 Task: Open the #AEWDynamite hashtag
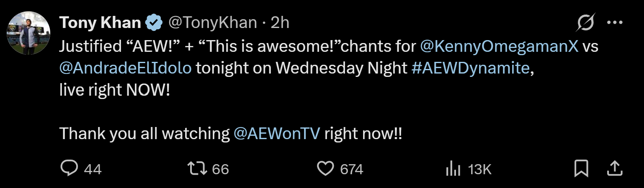click(470, 69)
